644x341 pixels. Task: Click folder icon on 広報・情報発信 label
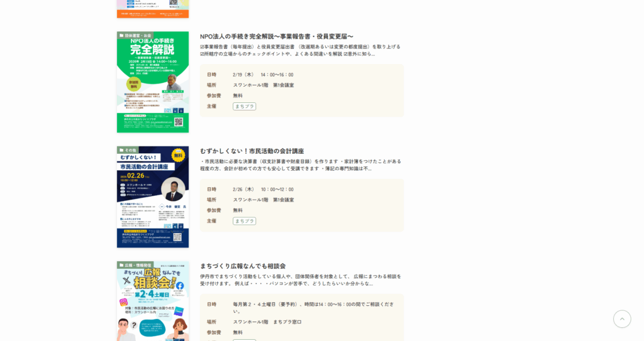pos(121,266)
